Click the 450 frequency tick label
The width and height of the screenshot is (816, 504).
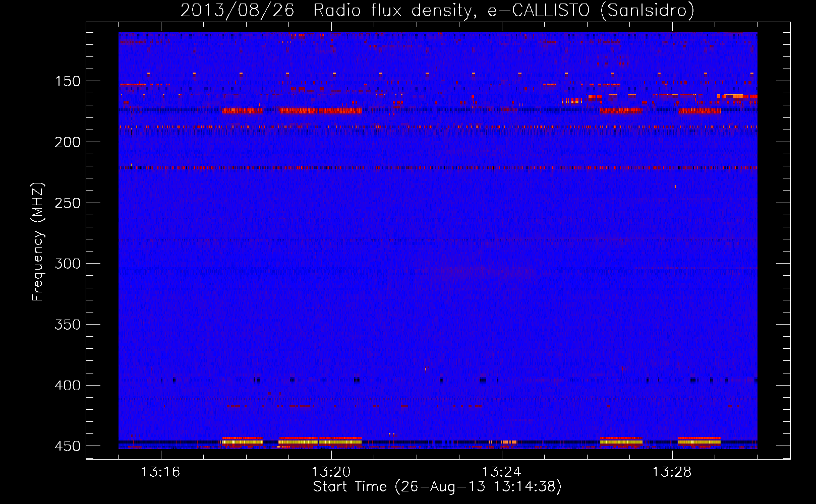click(x=68, y=447)
